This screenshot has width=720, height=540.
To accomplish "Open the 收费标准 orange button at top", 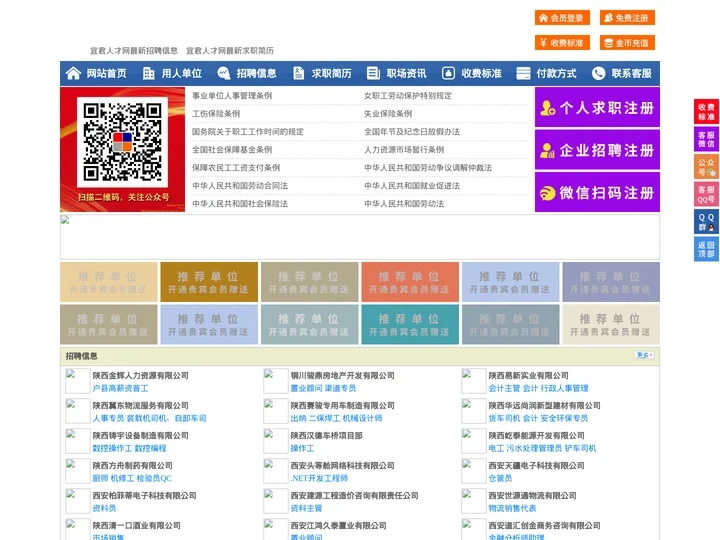I will coord(562,43).
